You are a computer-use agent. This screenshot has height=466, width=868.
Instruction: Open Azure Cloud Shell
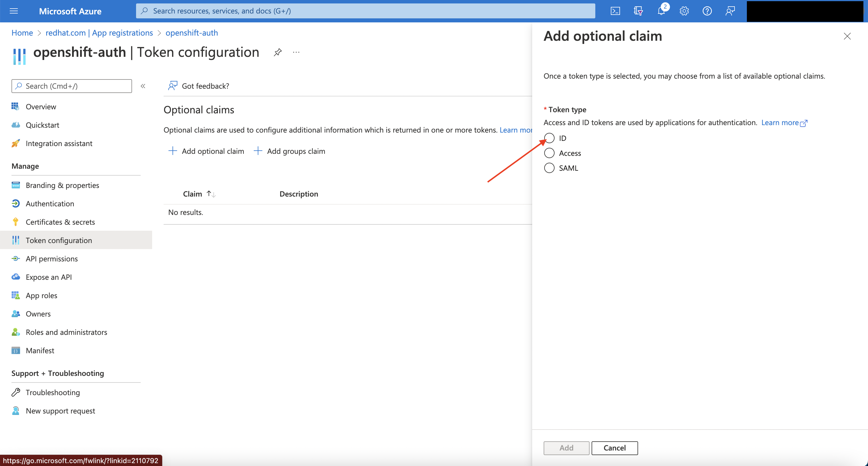(615, 11)
